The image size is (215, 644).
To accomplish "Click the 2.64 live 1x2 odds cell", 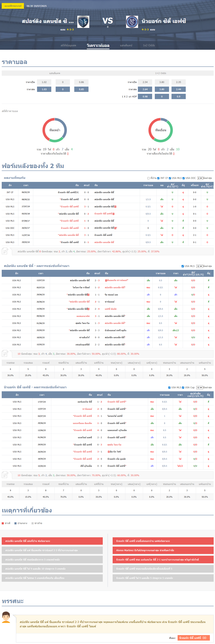I will point(145,89).
